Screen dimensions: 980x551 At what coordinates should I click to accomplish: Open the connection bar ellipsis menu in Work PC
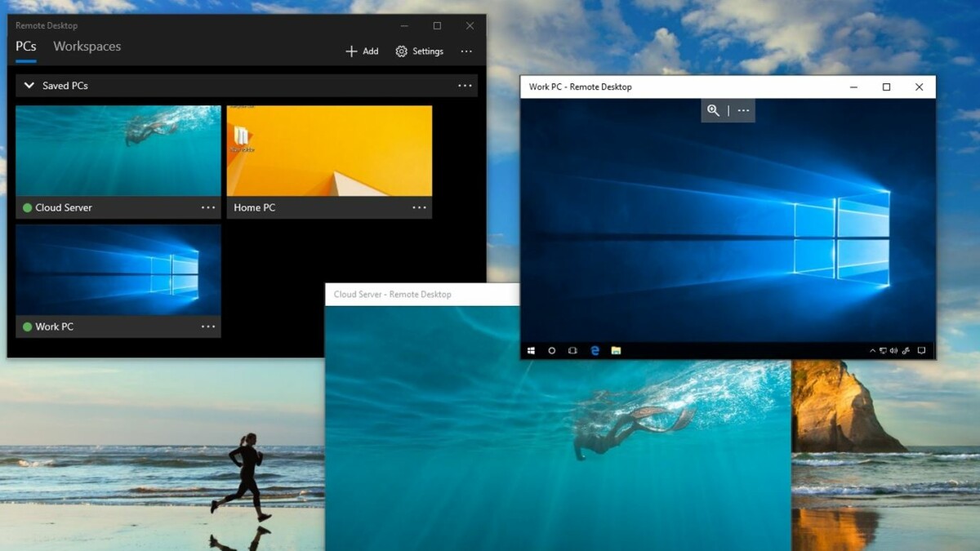(x=743, y=111)
